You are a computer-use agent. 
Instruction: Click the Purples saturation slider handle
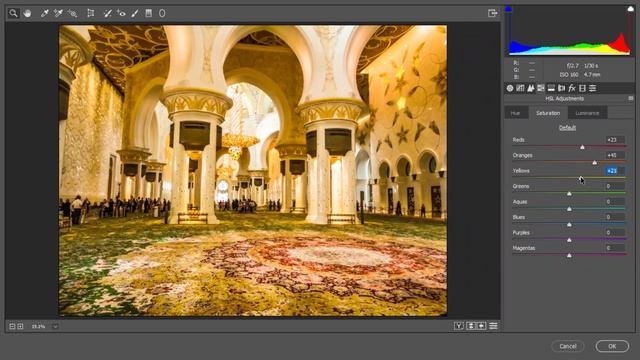tap(569, 240)
